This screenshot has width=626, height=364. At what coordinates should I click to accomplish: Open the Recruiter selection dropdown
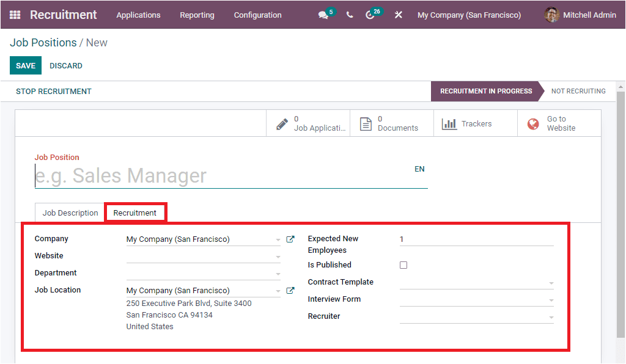coord(551,316)
